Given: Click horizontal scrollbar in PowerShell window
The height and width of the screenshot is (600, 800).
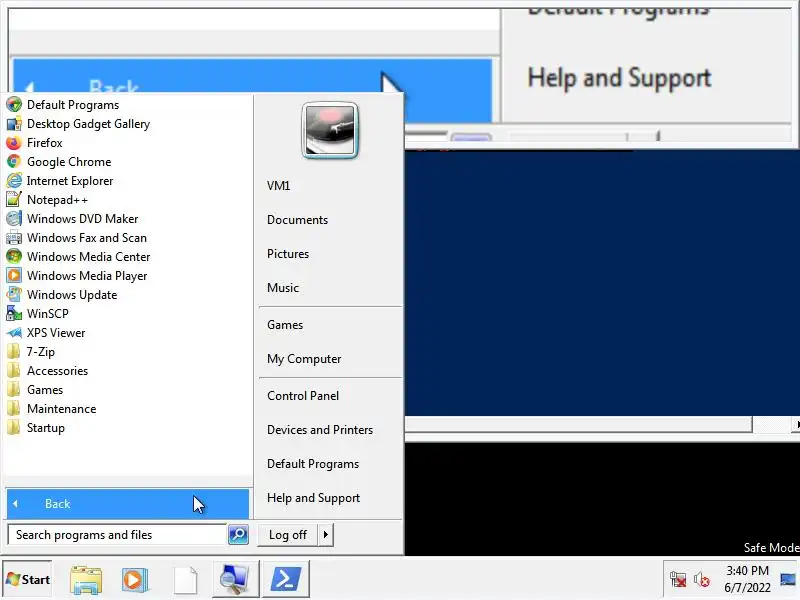Looking at the screenshot, I should [578, 424].
